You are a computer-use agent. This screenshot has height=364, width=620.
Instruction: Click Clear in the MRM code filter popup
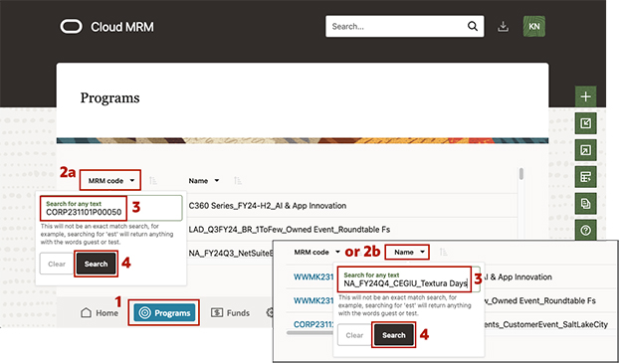click(x=57, y=264)
